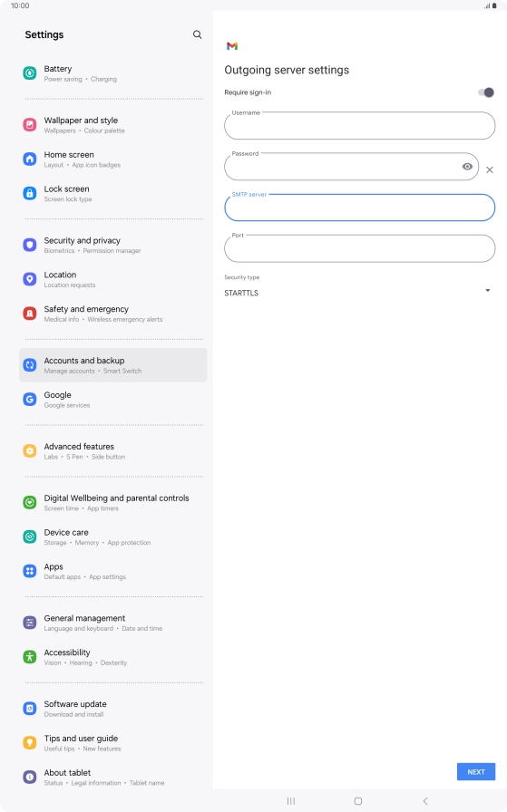Tap the NEXT button
The image size is (507, 812).
(x=476, y=771)
